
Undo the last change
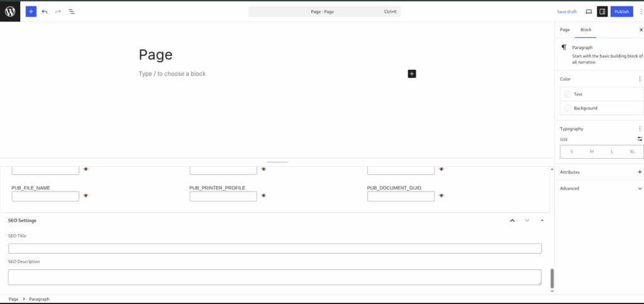(45, 11)
